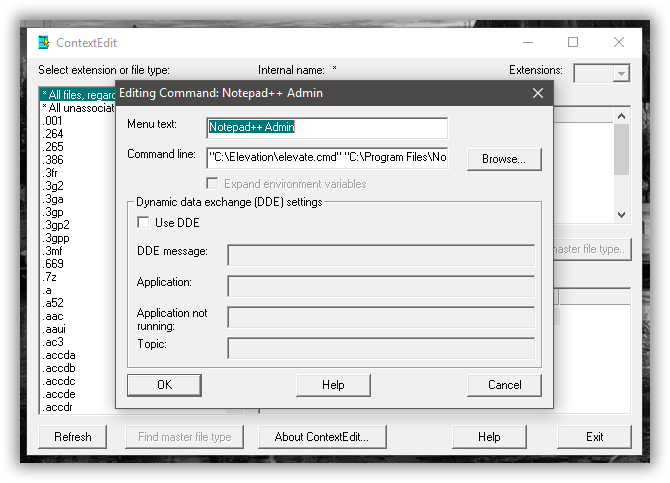Confirm the dialog with OK

click(165, 385)
